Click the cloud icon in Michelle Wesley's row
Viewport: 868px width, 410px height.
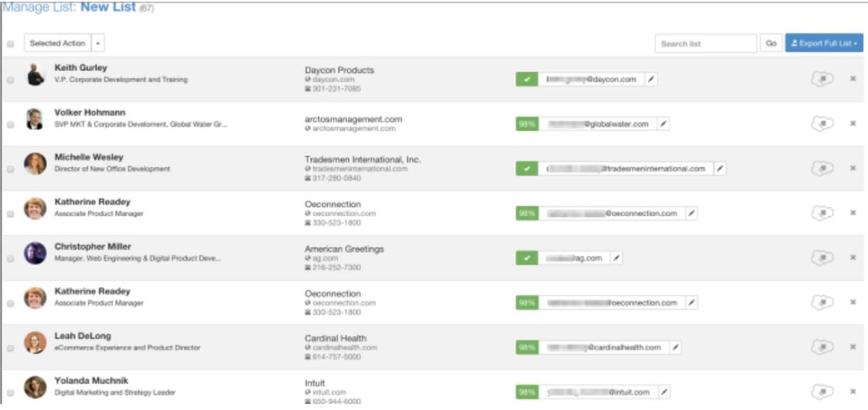click(822, 169)
